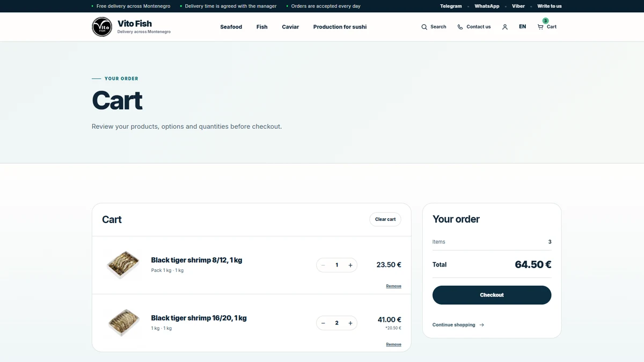This screenshot has height=362, width=644.
Task: Open the EN language selector
Action: tap(522, 27)
